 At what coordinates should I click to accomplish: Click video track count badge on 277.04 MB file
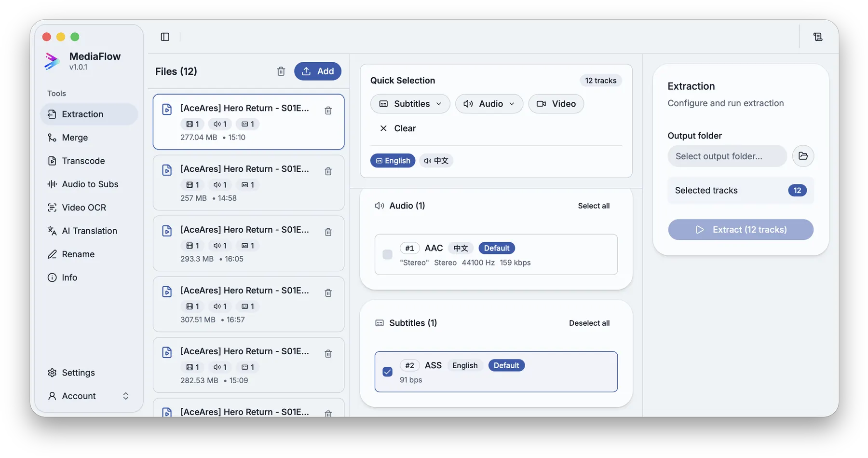pyautogui.click(x=192, y=124)
